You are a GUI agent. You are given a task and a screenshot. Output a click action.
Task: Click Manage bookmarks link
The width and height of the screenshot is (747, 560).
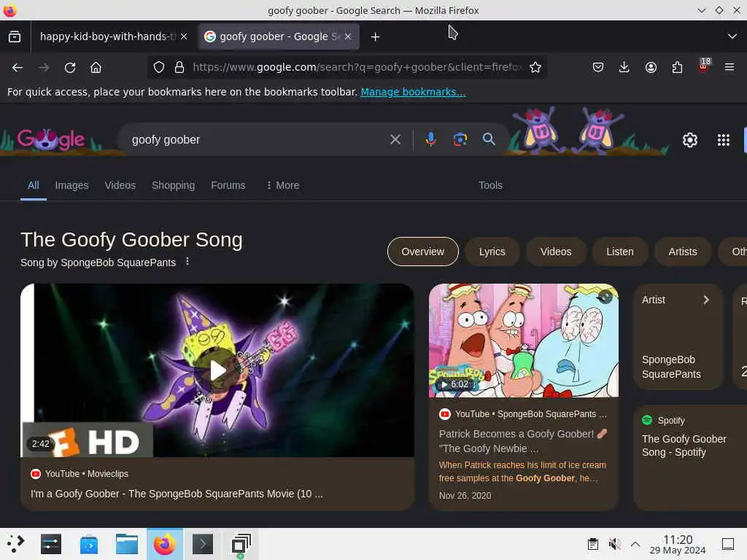413,92
